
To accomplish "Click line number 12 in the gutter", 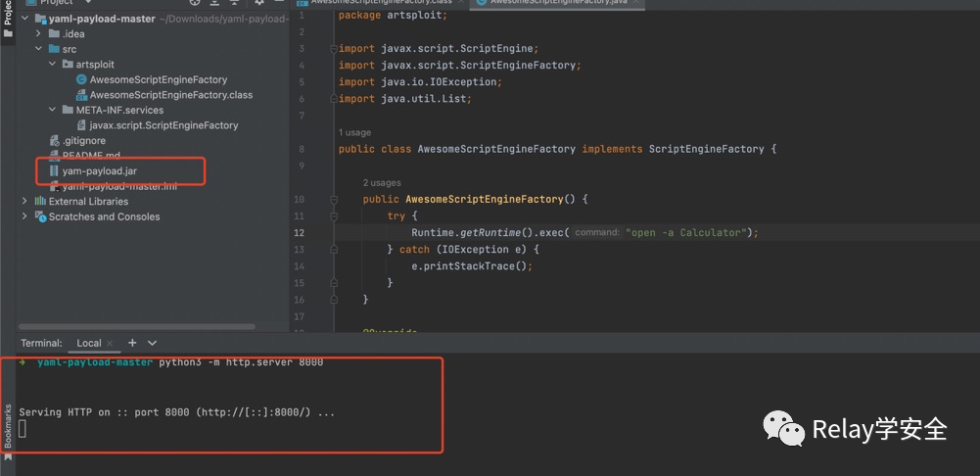I will point(300,233).
